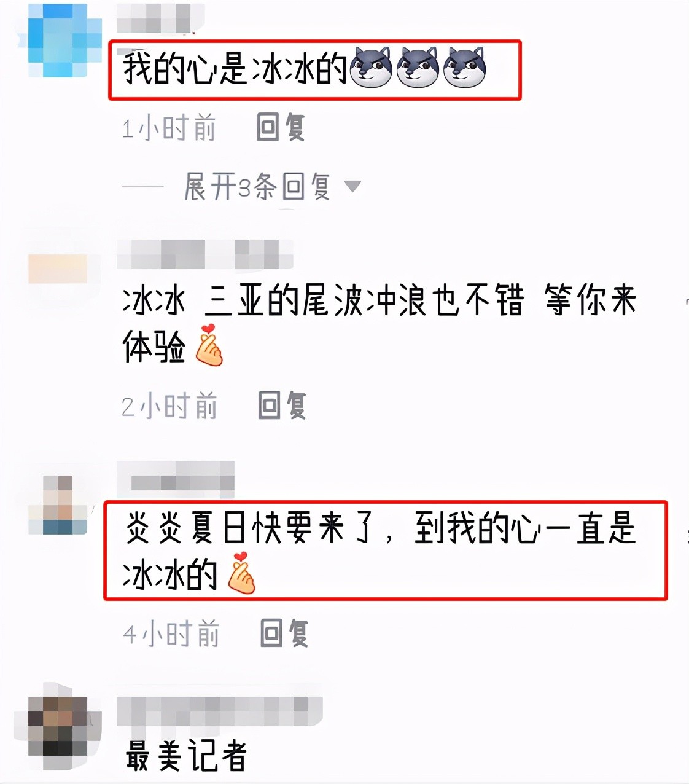689x784 pixels.
Task: Click the finger-heart emoji in the 炎炎夏日 comment
Action: (x=241, y=573)
